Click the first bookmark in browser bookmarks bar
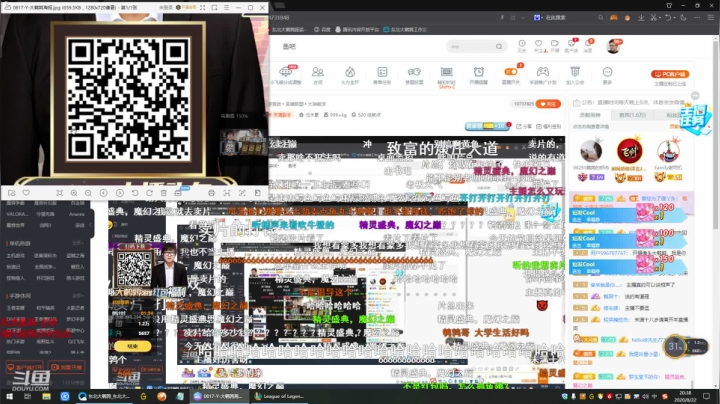Image resolution: width=720 pixels, height=404 pixels. tap(288, 29)
